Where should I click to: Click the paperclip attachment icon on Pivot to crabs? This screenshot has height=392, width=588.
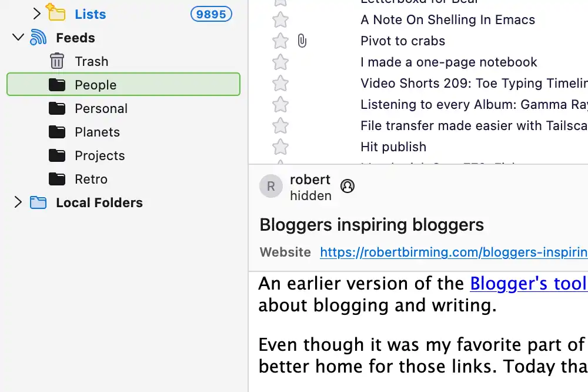click(302, 41)
